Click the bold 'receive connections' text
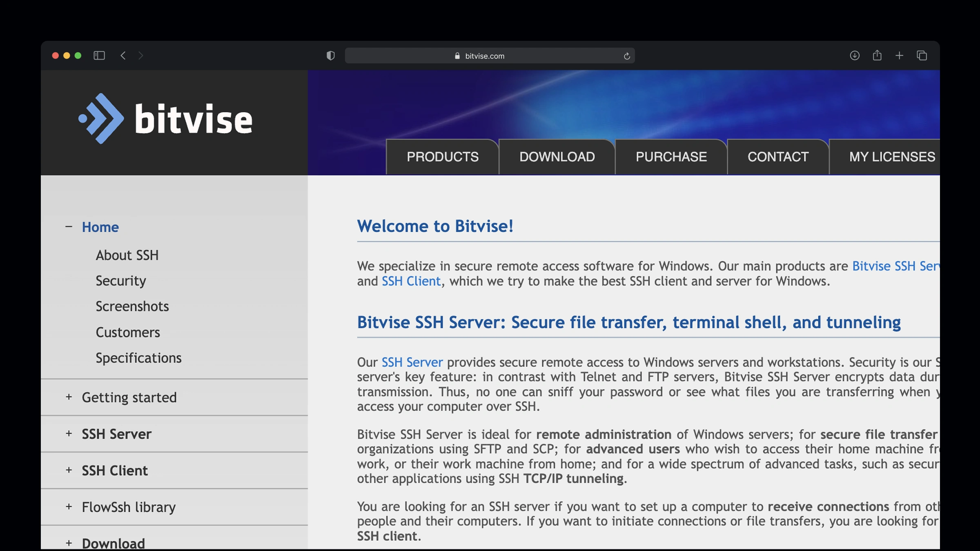This screenshot has width=980, height=551. click(828, 507)
